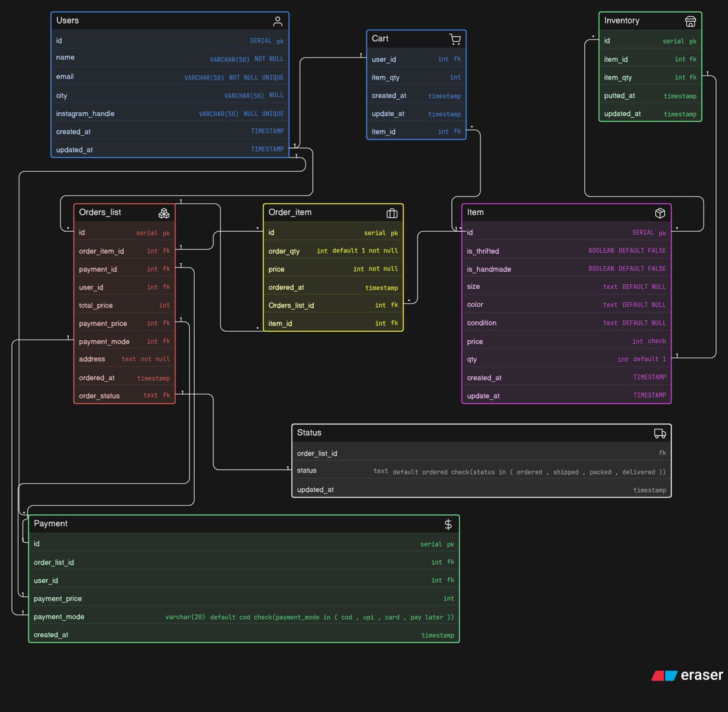
Task: Click address field in Orders_list
Action: point(124,359)
